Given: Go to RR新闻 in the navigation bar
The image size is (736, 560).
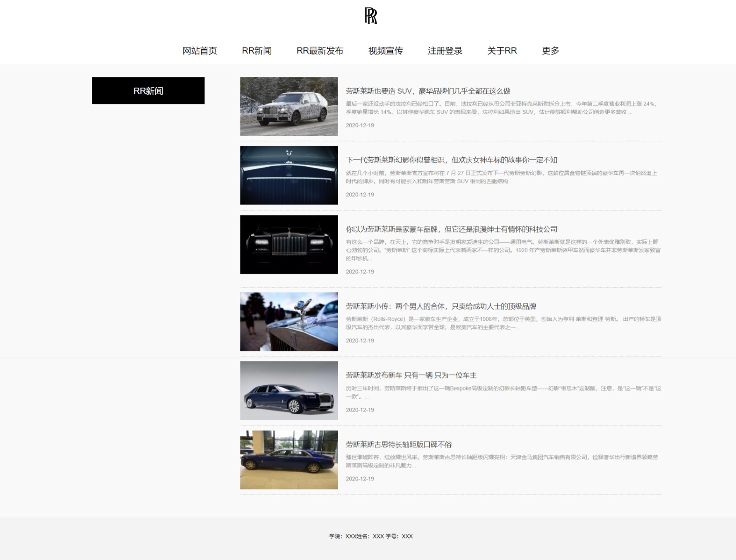Looking at the screenshot, I should [257, 50].
